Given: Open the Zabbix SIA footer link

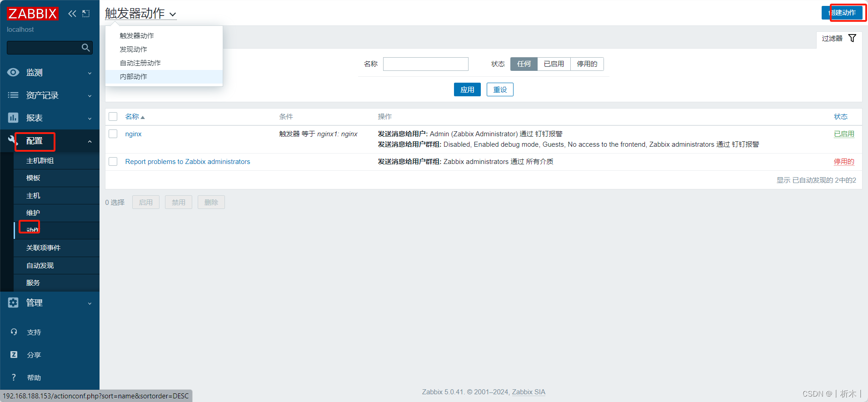Looking at the screenshot, I should coord(529,392).
